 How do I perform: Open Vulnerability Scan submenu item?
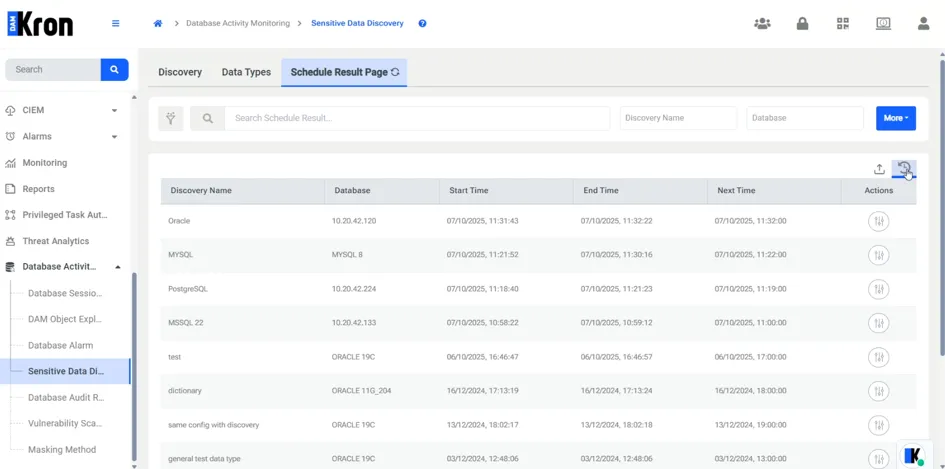click(x=65, y=424)
